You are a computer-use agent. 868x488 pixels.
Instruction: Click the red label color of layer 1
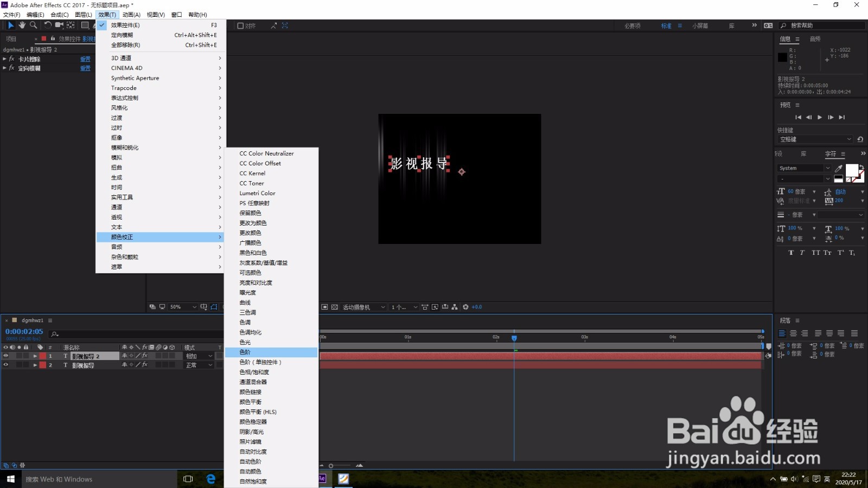pos(43,356)
